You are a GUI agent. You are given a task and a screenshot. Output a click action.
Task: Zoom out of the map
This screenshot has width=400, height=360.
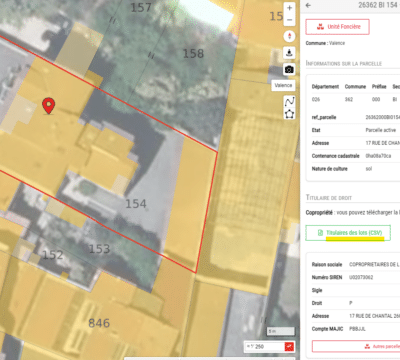(x=289, y=20)
